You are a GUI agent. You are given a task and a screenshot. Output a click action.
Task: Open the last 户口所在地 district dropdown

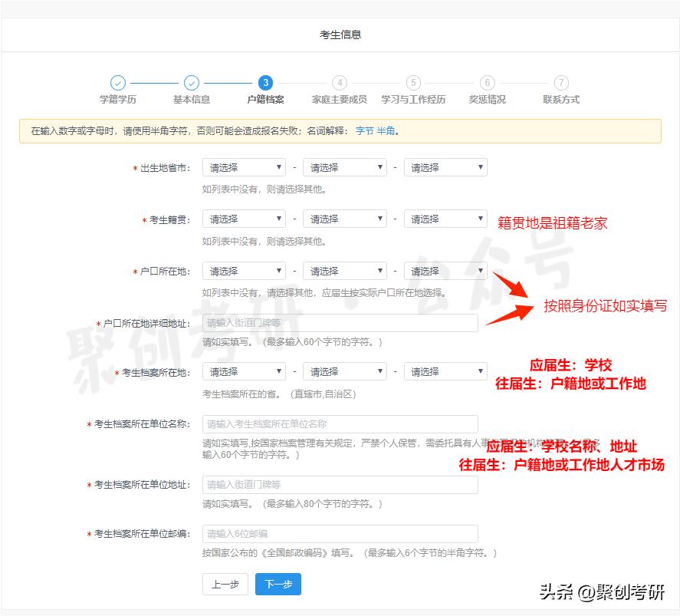[445, 270]
